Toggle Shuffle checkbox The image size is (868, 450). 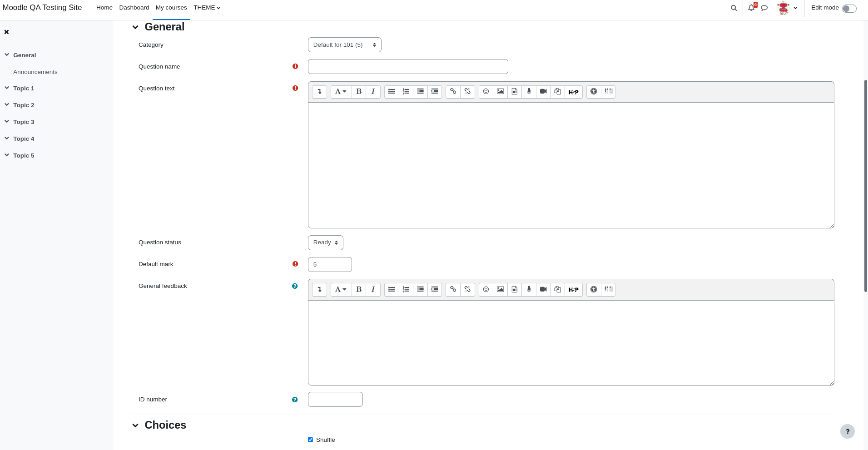(311, 440)
